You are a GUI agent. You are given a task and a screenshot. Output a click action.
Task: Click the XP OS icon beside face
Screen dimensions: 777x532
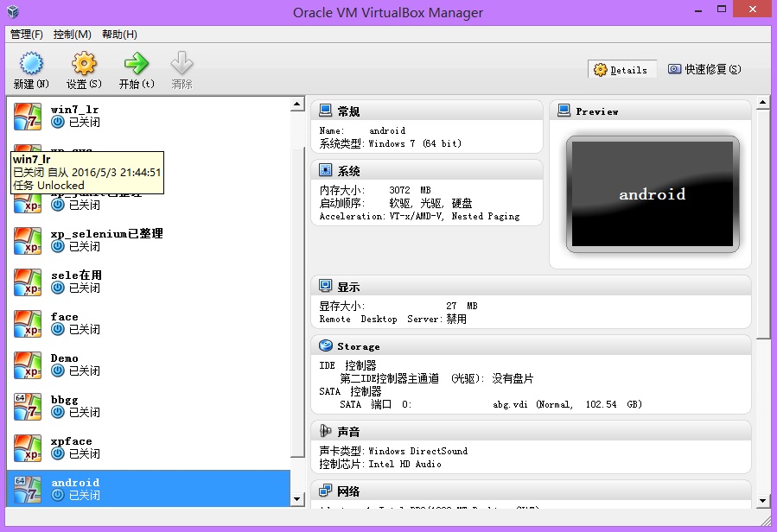coord(28,324)
